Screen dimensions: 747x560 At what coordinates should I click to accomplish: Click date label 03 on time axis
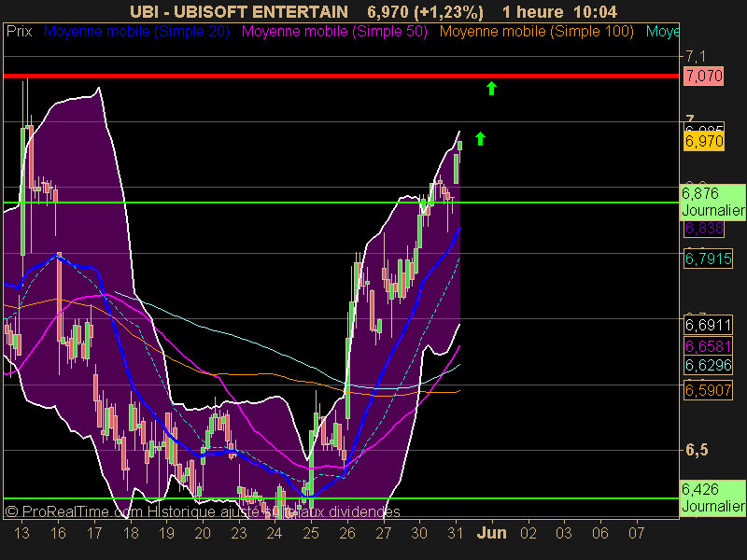(x=564, y=533)
